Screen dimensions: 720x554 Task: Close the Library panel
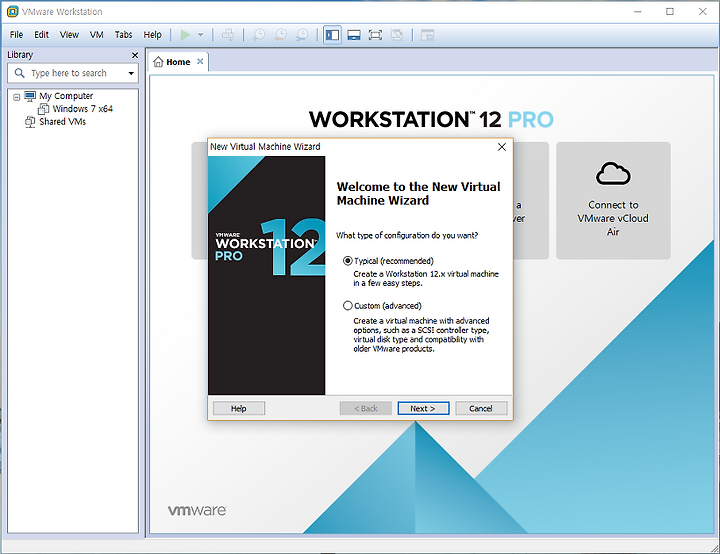[135, 55]
